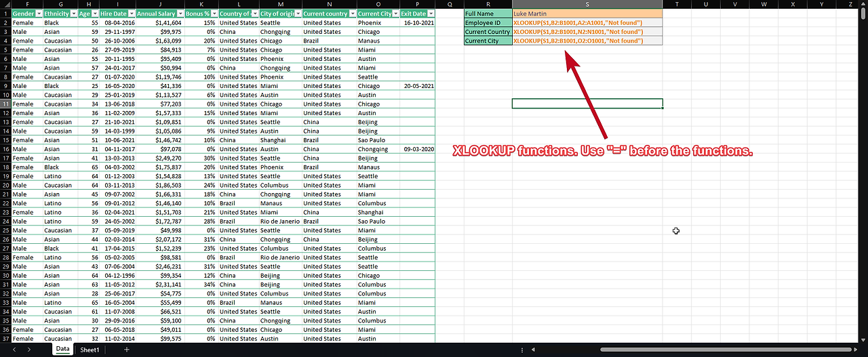The image size is (868, 357).
Task: Click the Employee ID label cell
Action: click(x=488, y=22)
